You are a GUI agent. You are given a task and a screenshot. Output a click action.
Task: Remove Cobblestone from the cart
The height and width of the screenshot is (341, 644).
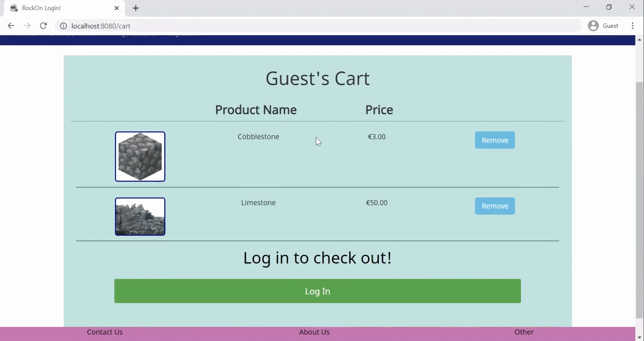[495, 140]
